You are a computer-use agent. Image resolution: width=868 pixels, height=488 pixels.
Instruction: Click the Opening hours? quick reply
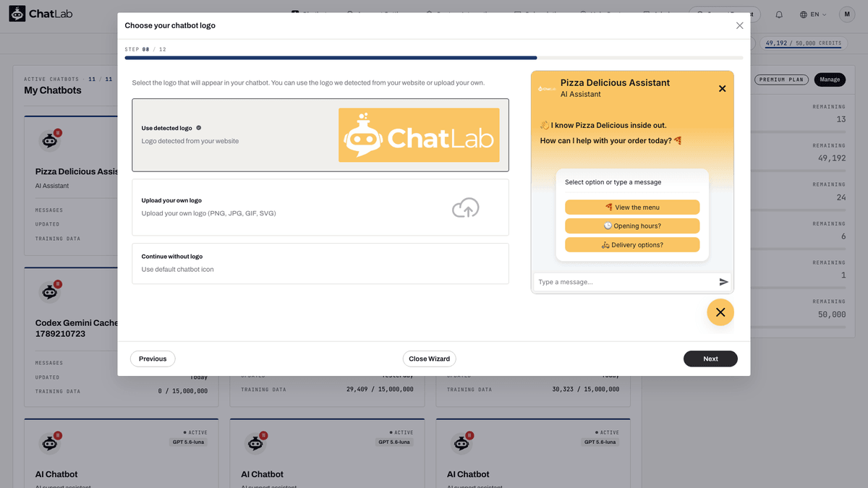coord(632,226)
